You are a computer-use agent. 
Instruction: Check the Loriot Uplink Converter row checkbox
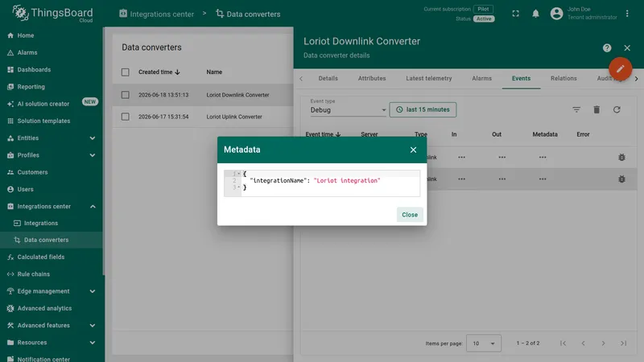click(126, 117)
